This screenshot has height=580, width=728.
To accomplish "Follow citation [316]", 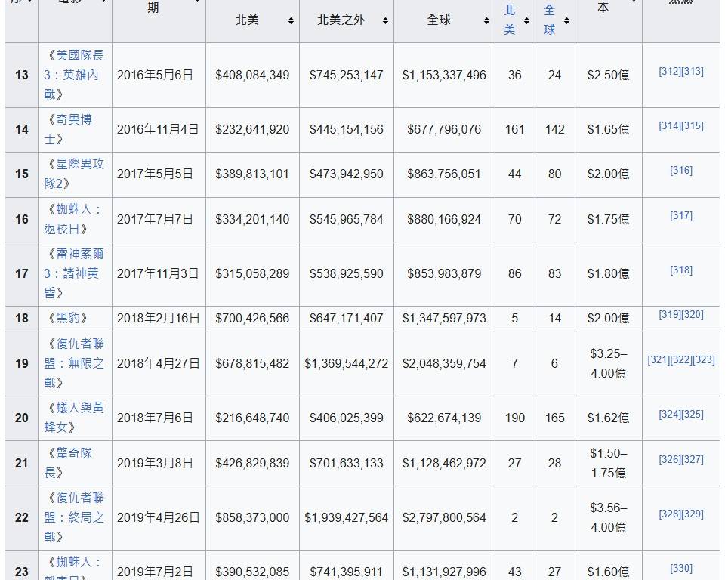I will pyautogui.click(x=681, y=170).
